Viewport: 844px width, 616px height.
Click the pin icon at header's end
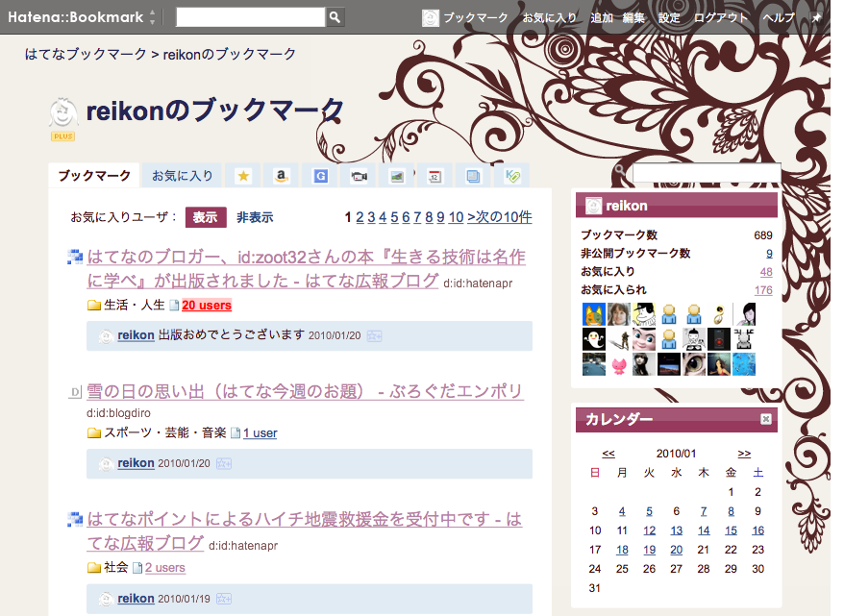(816, 17)
